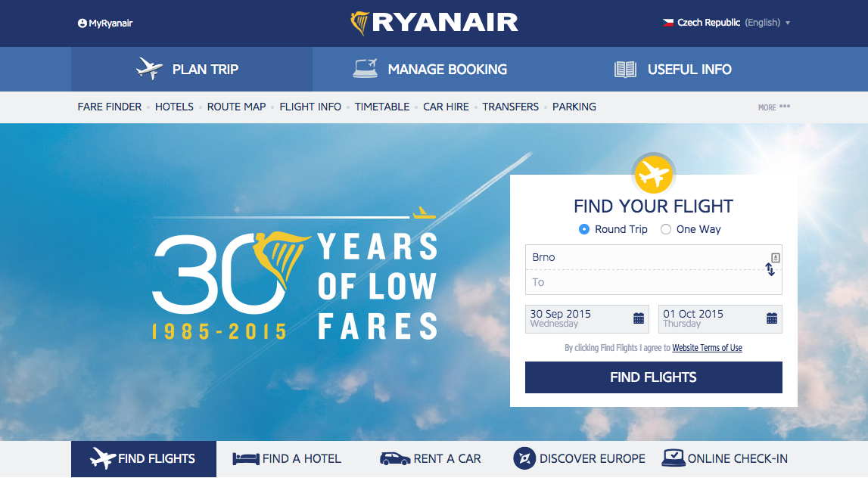
Task: Switch to the Manage Booking tab
Action: coord(430,69)
